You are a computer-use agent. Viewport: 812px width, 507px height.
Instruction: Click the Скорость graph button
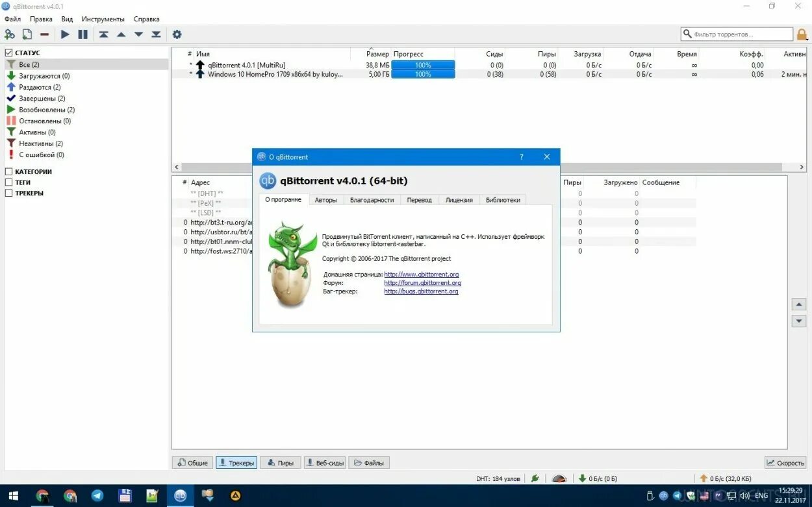pyautogui.click(x=785, y=463)
